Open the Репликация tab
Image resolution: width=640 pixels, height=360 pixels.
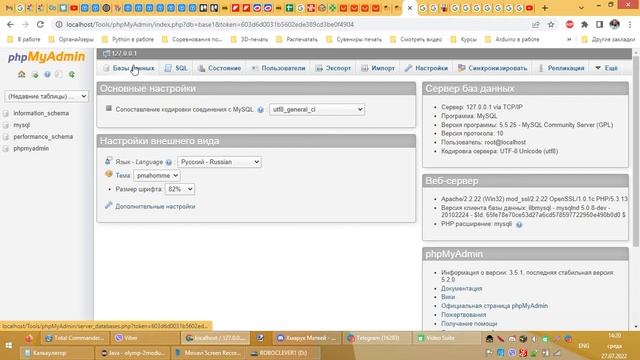tap(561, 68)
